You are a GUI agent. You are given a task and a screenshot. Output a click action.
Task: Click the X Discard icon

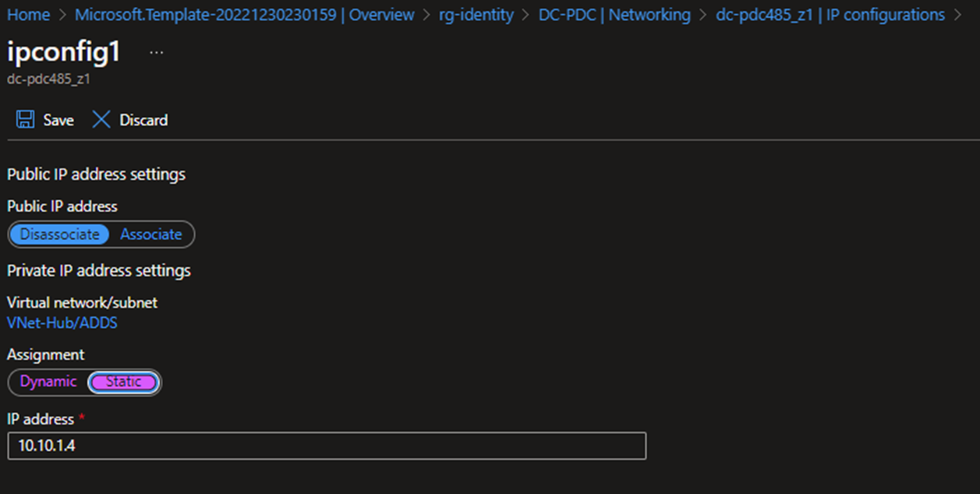click(101, 120)
